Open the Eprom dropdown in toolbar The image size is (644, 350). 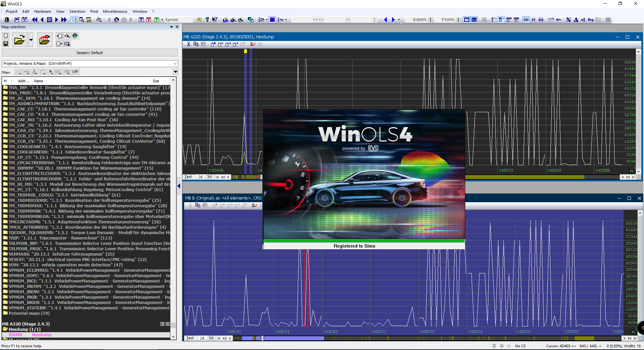(x=162, y=20)
